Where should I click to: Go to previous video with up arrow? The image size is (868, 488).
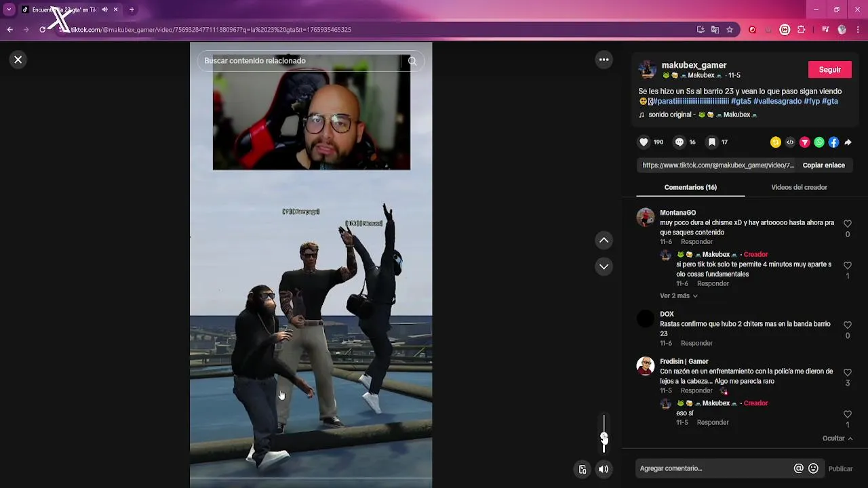pos(604,240)
